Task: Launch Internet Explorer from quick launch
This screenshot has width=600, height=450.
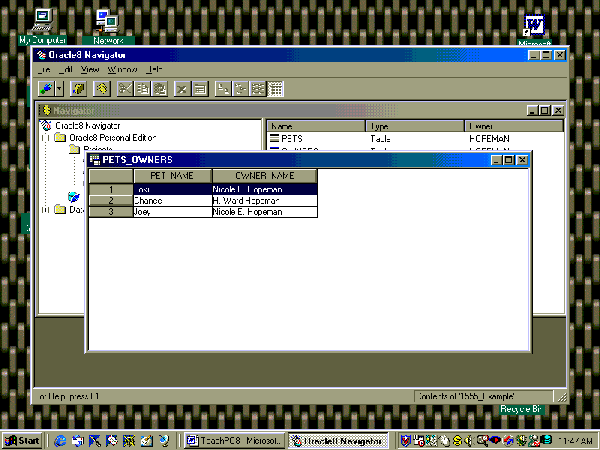Action: [60, 441]
